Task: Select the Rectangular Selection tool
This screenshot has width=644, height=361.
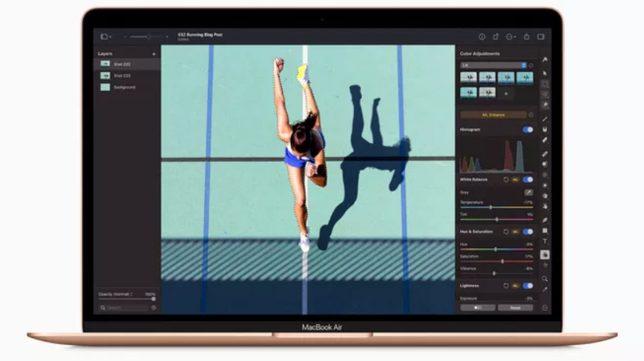Action: [545, 84]
